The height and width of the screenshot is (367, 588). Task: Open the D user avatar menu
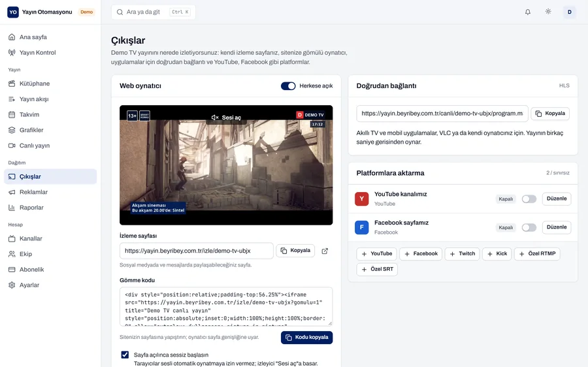tap(569, 12)
